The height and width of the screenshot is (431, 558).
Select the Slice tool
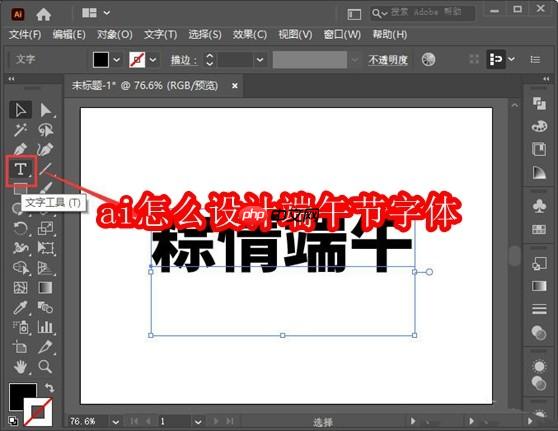(x=46, y=347)
